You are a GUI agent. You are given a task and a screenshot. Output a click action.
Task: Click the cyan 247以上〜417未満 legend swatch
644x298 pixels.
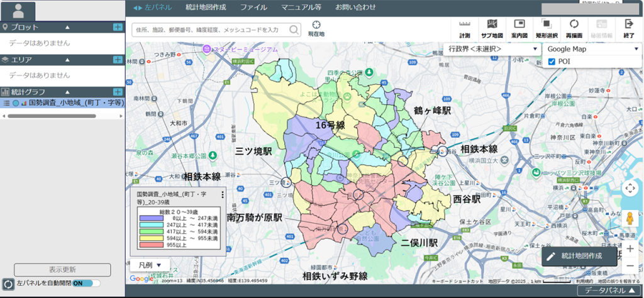coord(152,225)
